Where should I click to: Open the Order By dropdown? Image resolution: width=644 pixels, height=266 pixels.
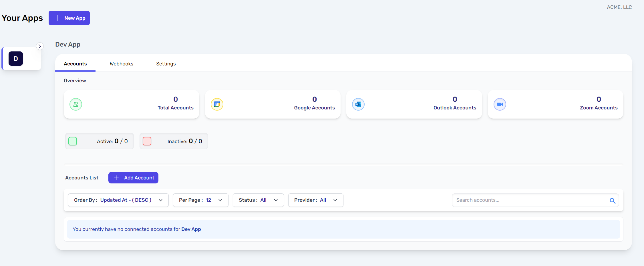click(x=118, y=200)
